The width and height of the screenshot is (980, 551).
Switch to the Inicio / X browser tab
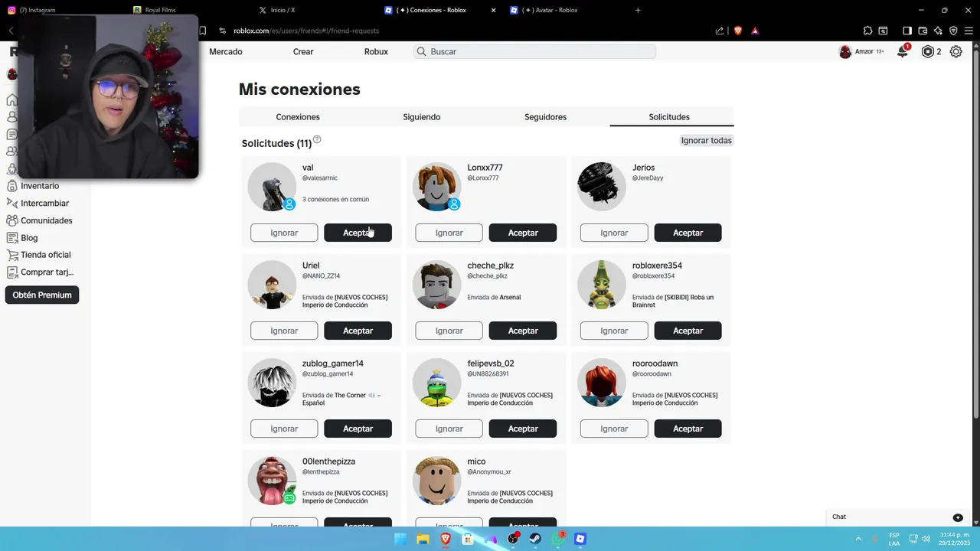point(312,10)
